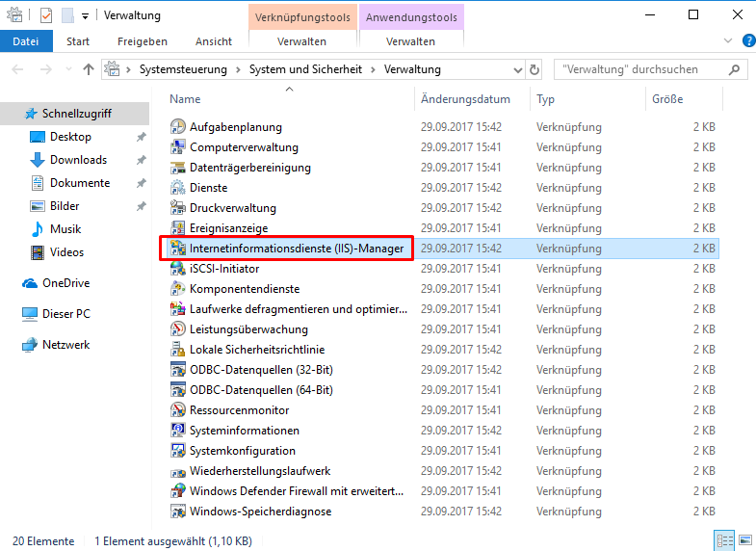Click System und Sicherheit breadcrumb
This screenshot has height=551, width=756.
tap(305, 69)
